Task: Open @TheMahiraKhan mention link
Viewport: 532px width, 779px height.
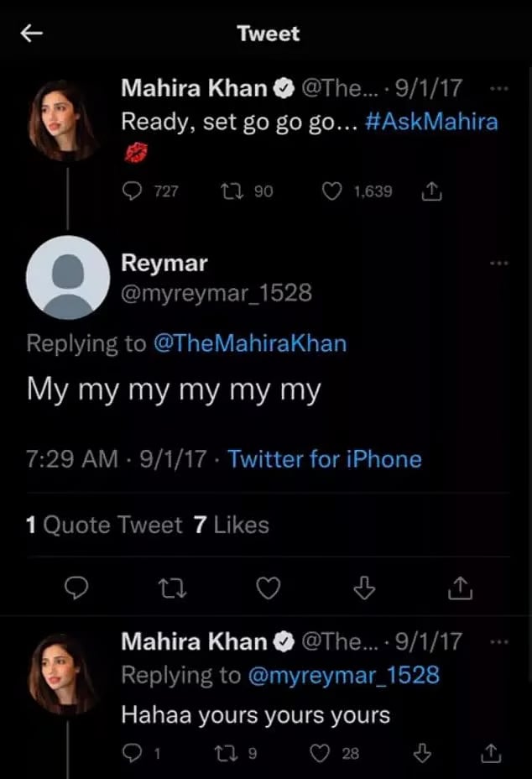Action: pos(249,343)
